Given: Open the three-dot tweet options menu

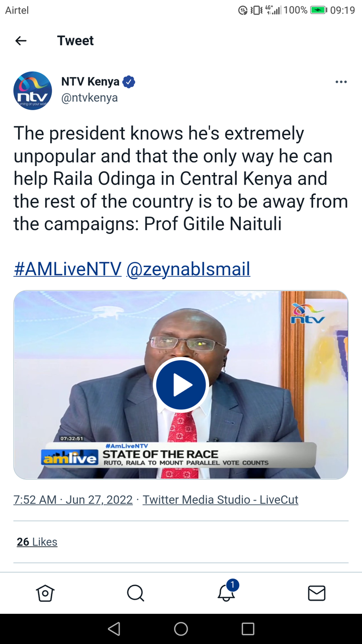Looking at the screenshot, I should point(341,82).
